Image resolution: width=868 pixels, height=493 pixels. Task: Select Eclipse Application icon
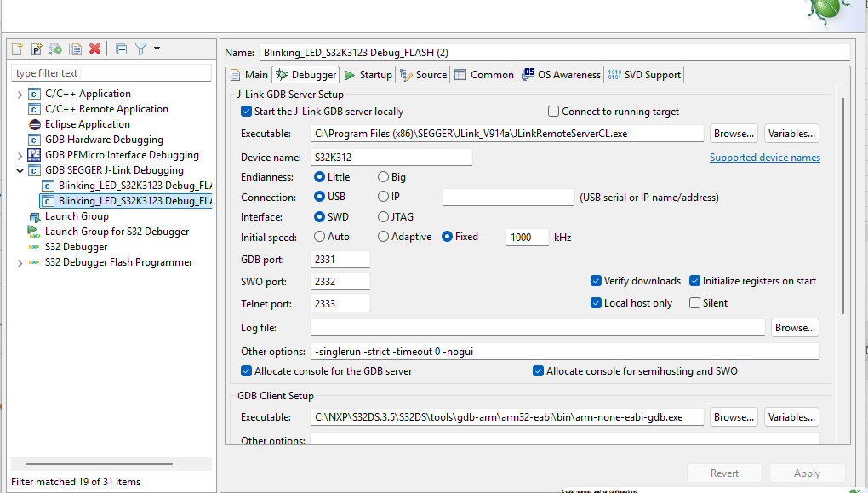coord(34,124)
